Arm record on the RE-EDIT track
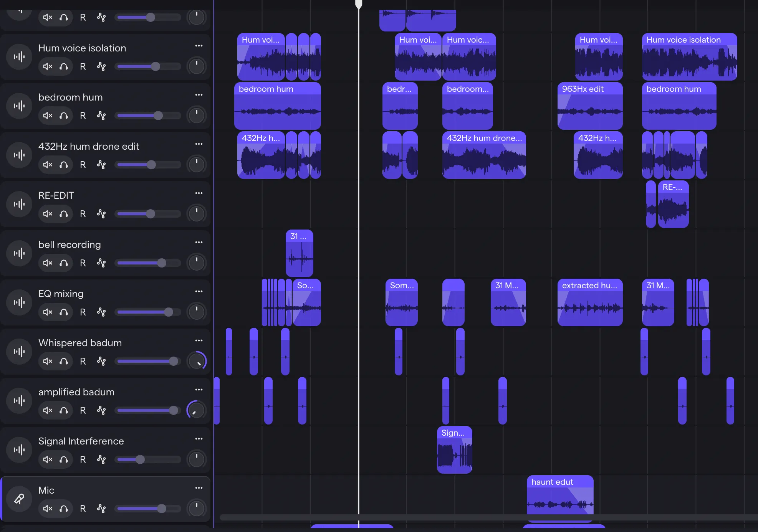 83,214
